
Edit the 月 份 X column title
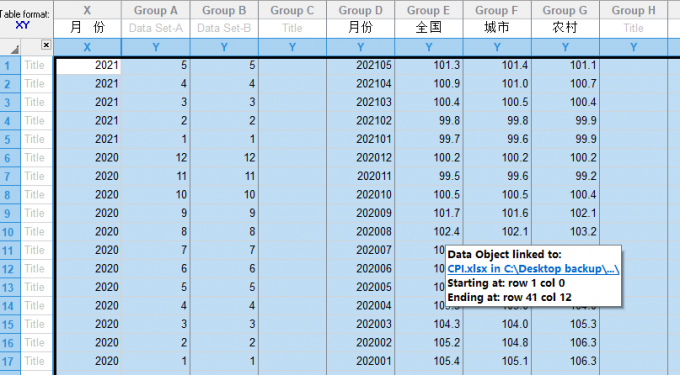pyautogui.click(x=87, y=28)
